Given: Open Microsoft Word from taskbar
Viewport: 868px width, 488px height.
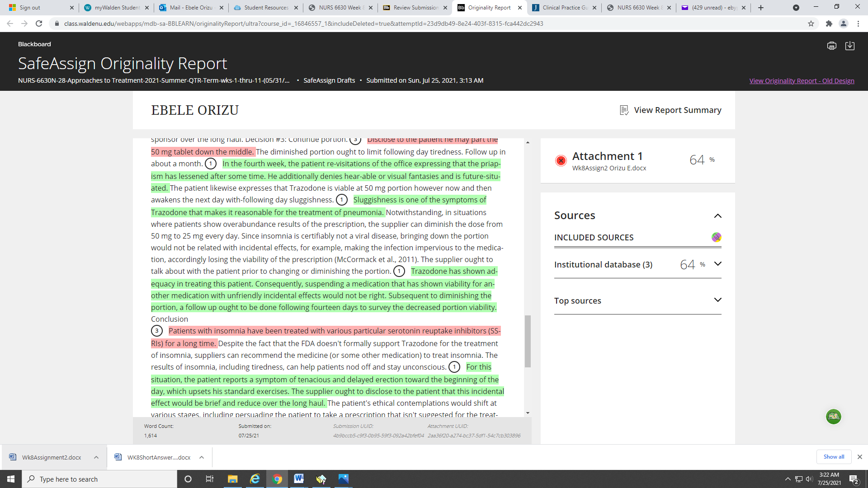Looking at the screenshot, I should [299, 479].
